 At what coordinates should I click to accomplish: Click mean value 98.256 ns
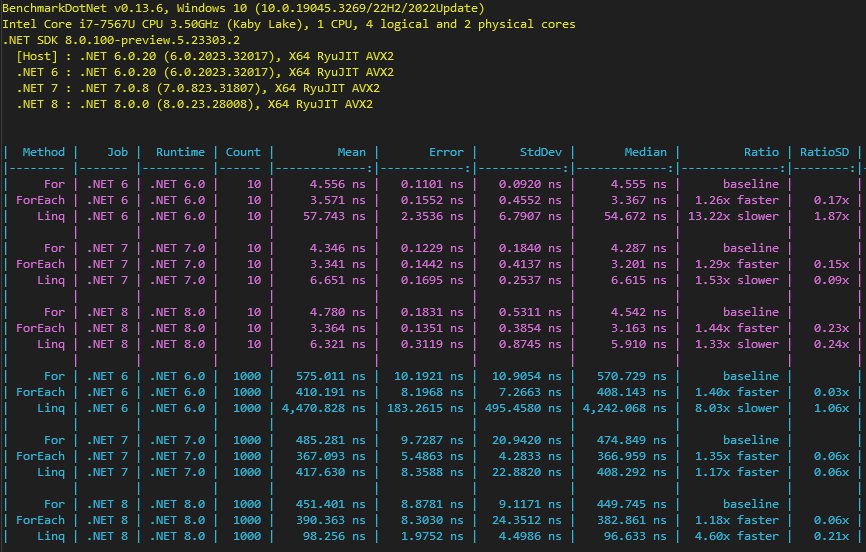click(334, 537)
